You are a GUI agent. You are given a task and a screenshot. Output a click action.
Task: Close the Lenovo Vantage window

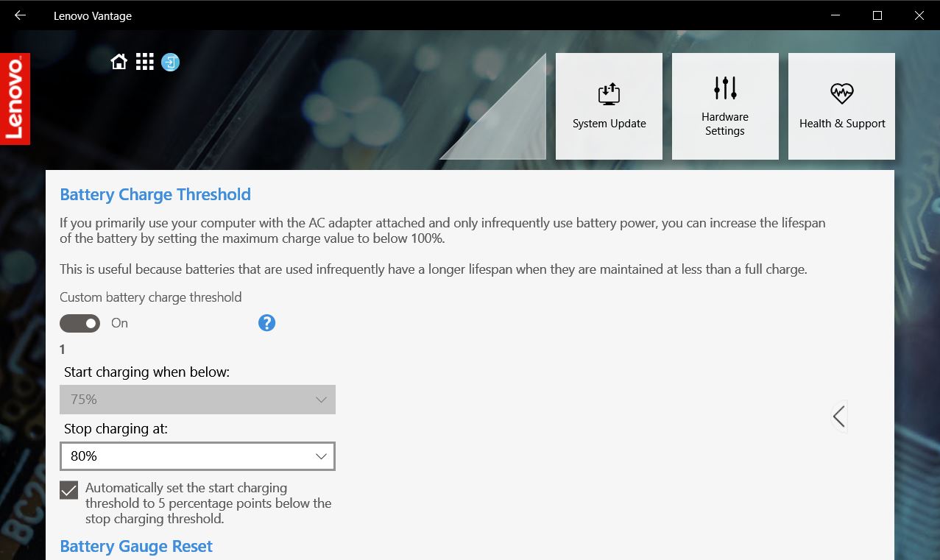[x=919, y=15]
